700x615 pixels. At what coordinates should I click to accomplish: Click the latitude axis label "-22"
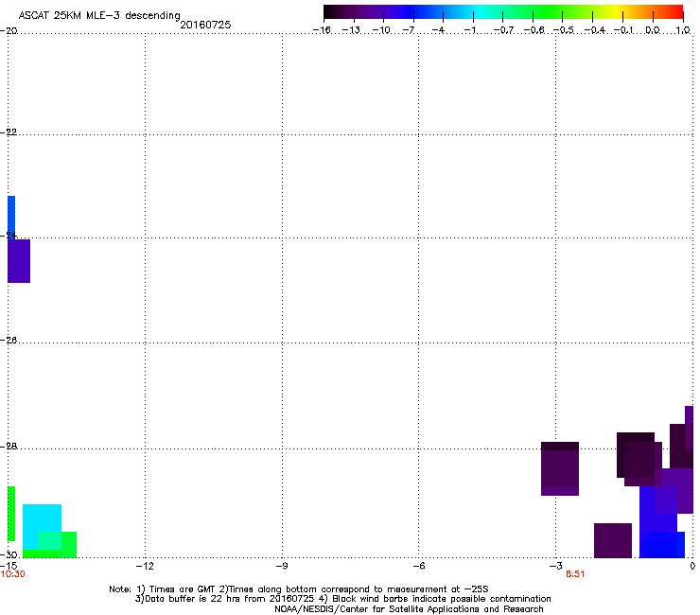pyautogui.click(x=9, y=132)
